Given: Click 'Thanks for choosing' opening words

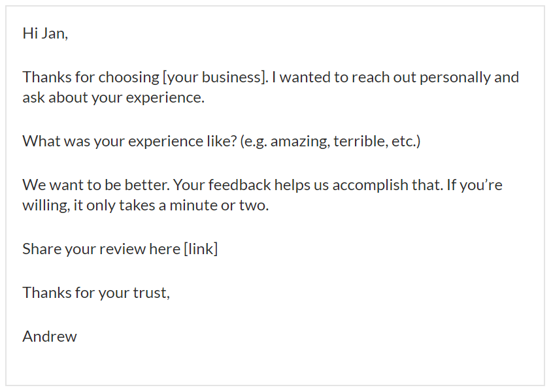Looking at the screenshot, I should (91, 77).
